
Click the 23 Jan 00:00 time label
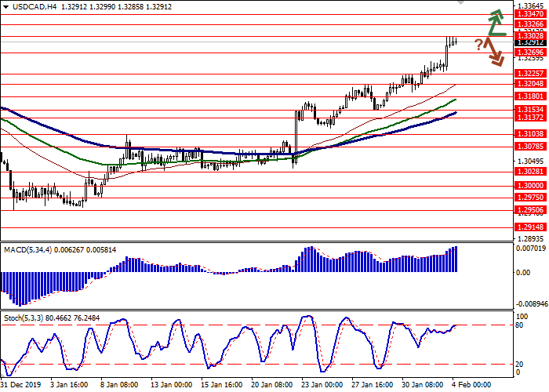[322, 386]
